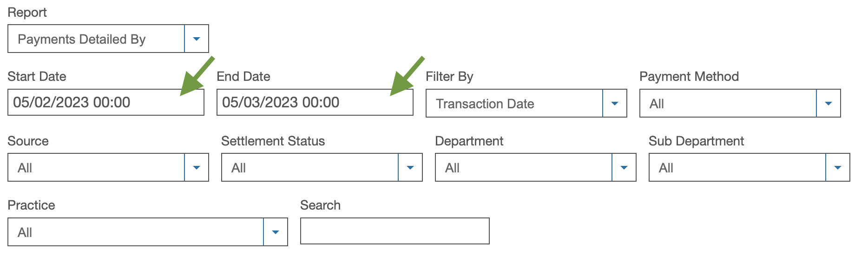Click the 'All' value under Practice

(25, 233)
